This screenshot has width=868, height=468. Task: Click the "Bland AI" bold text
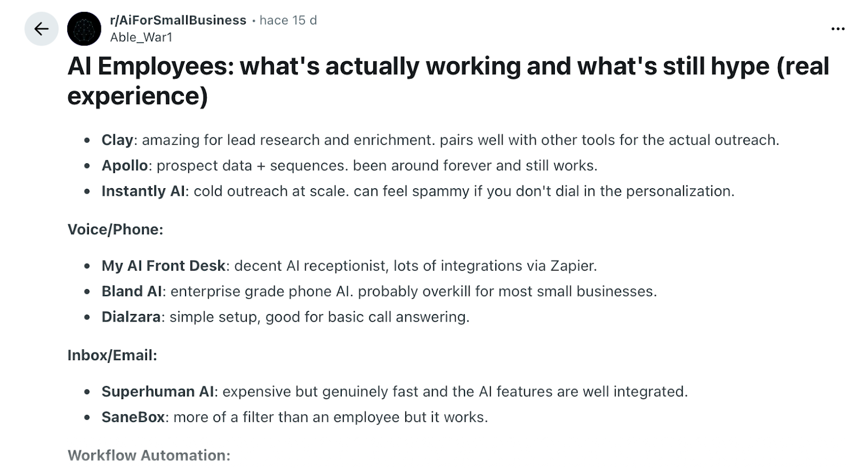click(x=131, y=291)
